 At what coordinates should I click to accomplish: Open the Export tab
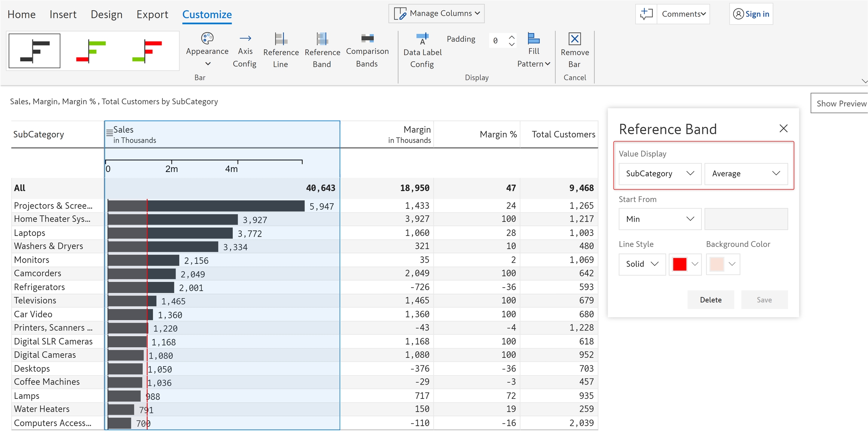(152, 14)
